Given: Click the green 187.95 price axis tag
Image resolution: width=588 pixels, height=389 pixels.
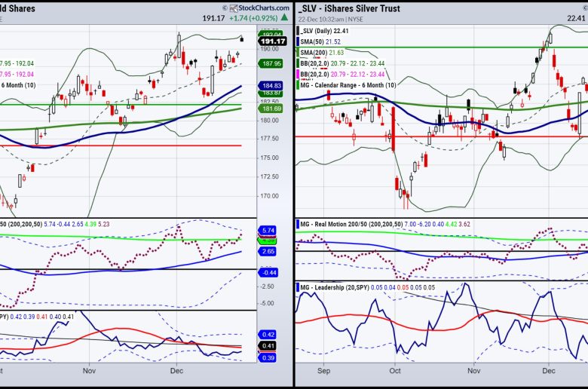Looking at the screenshot, I should 272,63.
